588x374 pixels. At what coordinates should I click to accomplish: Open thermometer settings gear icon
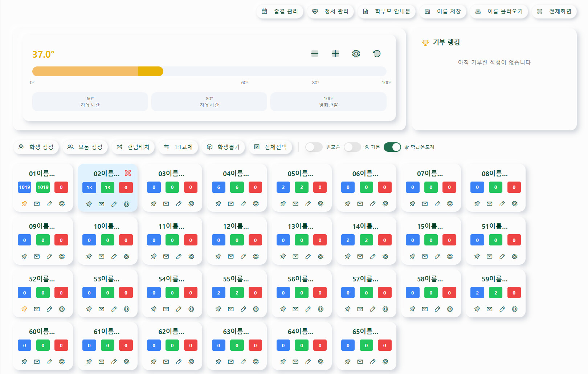click(x=356, y=54)
